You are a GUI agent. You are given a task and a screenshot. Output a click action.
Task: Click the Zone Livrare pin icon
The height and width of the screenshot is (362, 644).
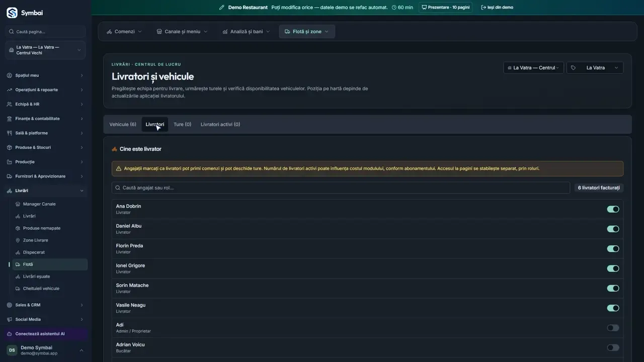click(x=18, y=240)
